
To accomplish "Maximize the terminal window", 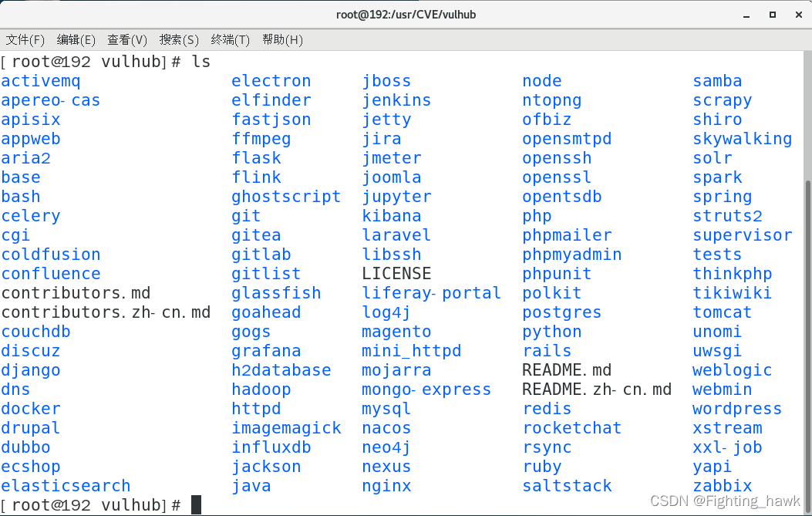I will click(772, 15).
